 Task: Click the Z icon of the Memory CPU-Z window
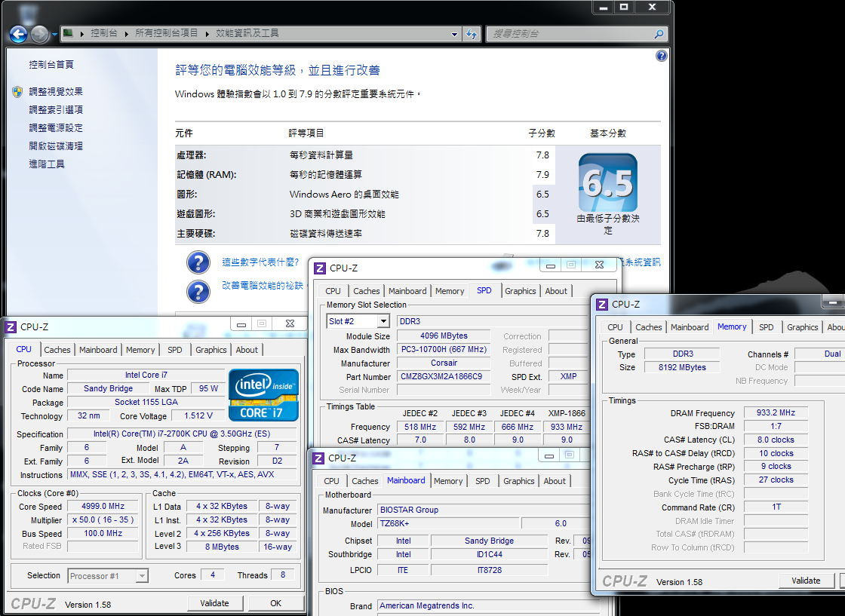(x=602, y=305)
